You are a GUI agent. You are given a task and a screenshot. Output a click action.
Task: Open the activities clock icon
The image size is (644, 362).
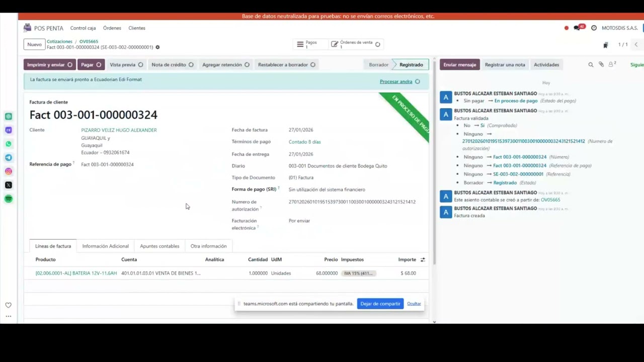pyautogui.click(x=594, y=28)
